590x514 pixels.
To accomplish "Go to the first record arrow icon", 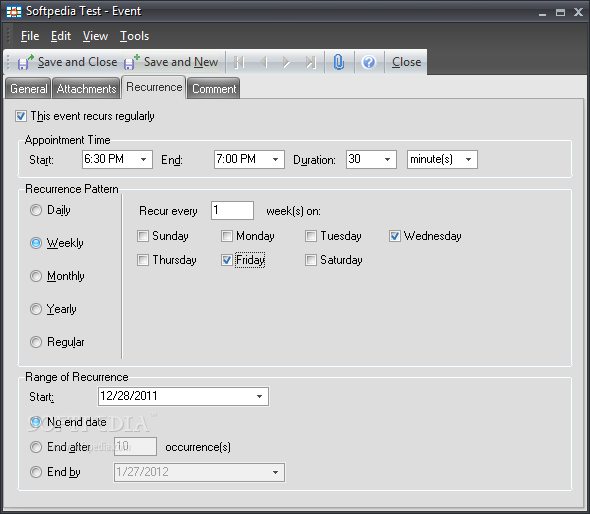I will click(x=239, y=62).
